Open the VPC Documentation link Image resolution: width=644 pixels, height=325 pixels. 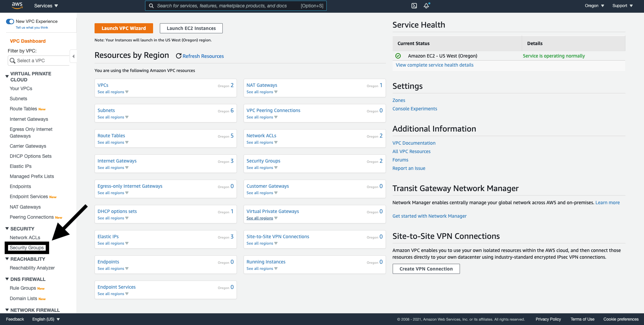(x=414, y=143)
